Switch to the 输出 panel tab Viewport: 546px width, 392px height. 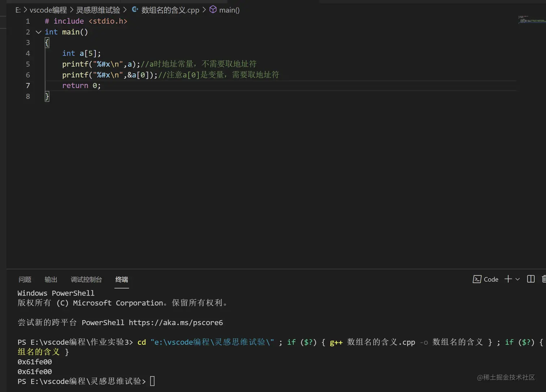[51, 279]
